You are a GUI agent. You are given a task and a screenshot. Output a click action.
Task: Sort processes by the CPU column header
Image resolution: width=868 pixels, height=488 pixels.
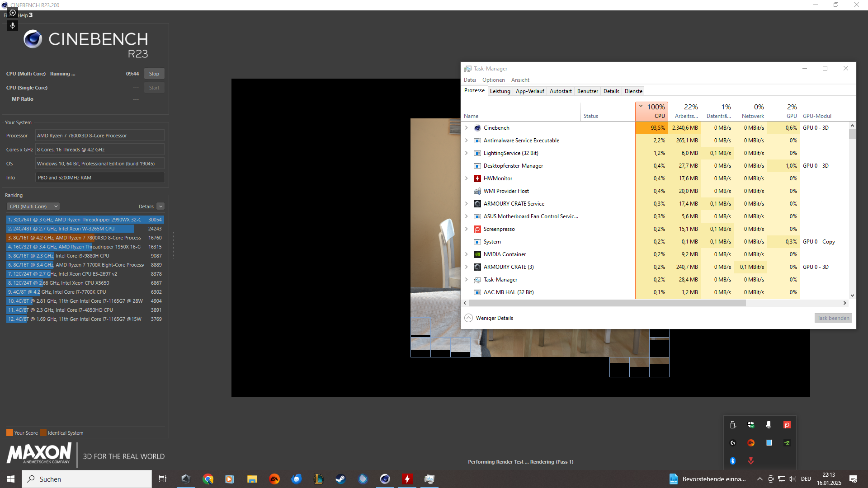651,111
